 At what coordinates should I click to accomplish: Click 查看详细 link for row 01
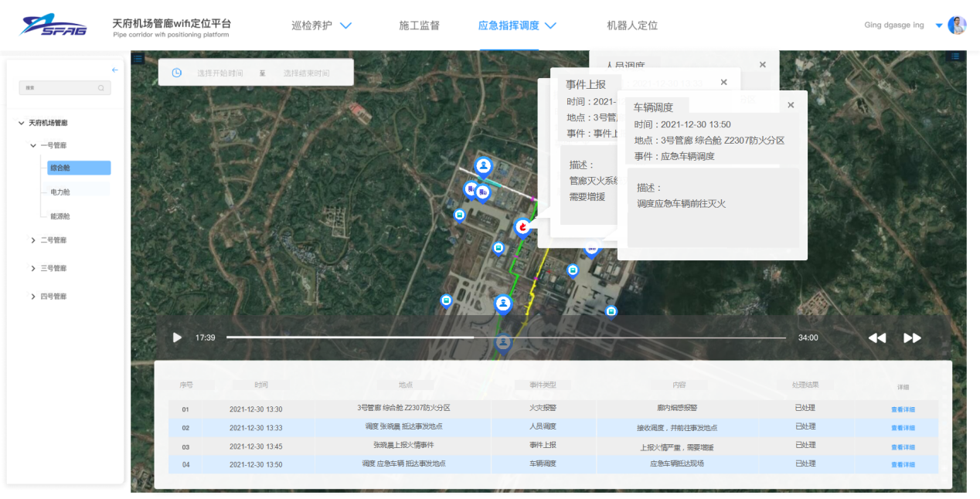point(902,409)
